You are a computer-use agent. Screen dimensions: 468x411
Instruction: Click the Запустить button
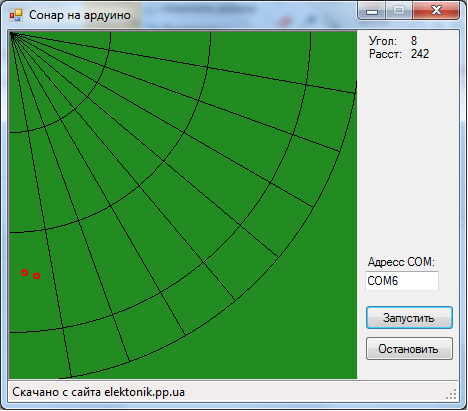click(x=409, y=318)
